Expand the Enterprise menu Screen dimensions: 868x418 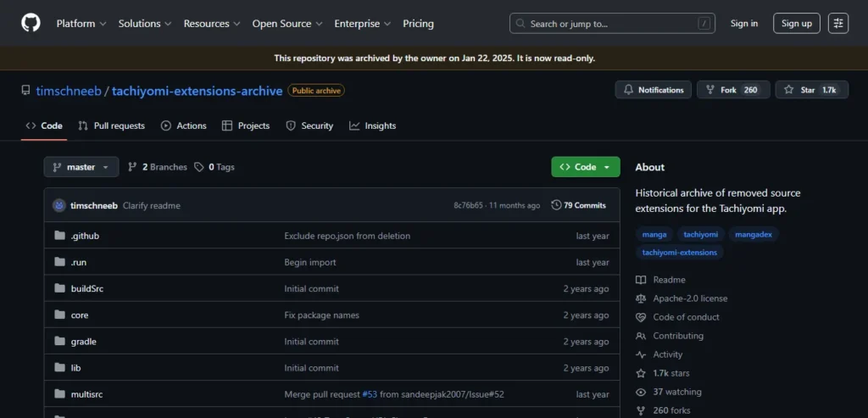pyautogui.click(x=363, y=24)
